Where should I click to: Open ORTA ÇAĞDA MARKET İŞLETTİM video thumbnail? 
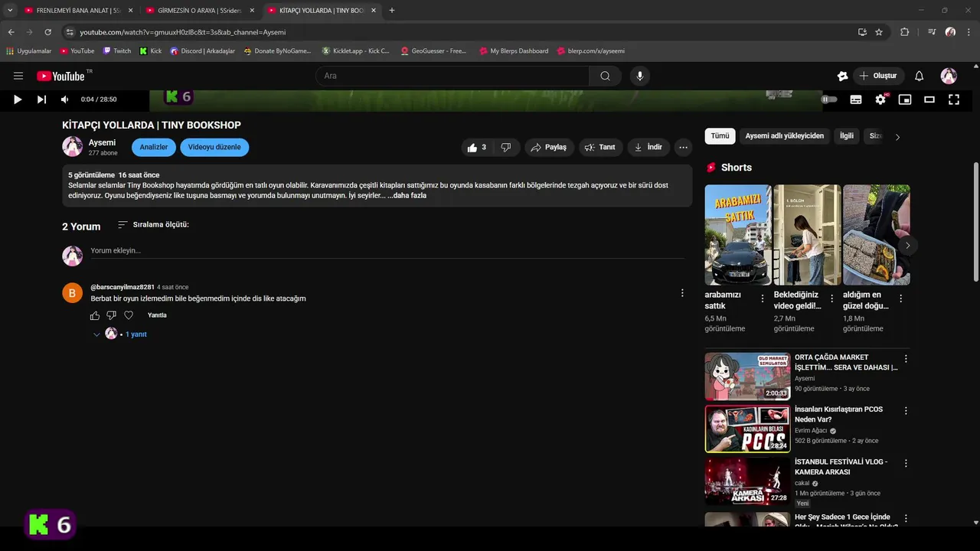click(x=747, y=377)
